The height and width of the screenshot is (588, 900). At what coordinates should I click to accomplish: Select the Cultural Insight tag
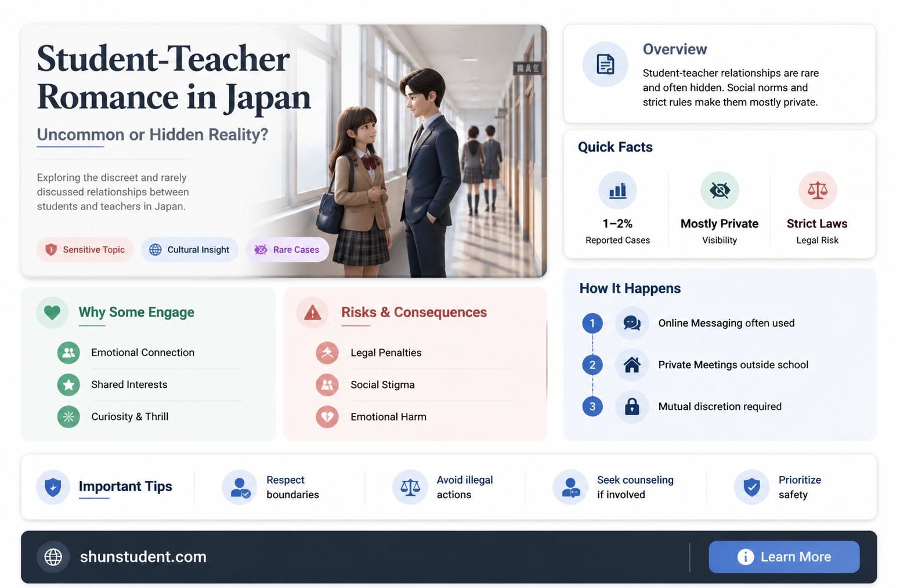point(190,249)
